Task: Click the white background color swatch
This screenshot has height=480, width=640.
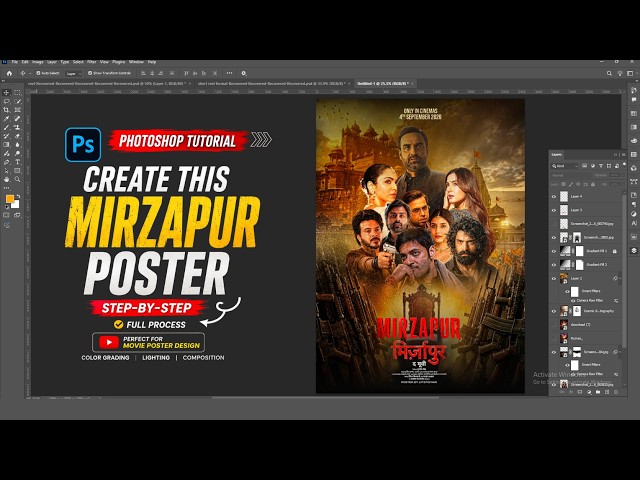Action: pyautogui.click(x=16, y=205)
